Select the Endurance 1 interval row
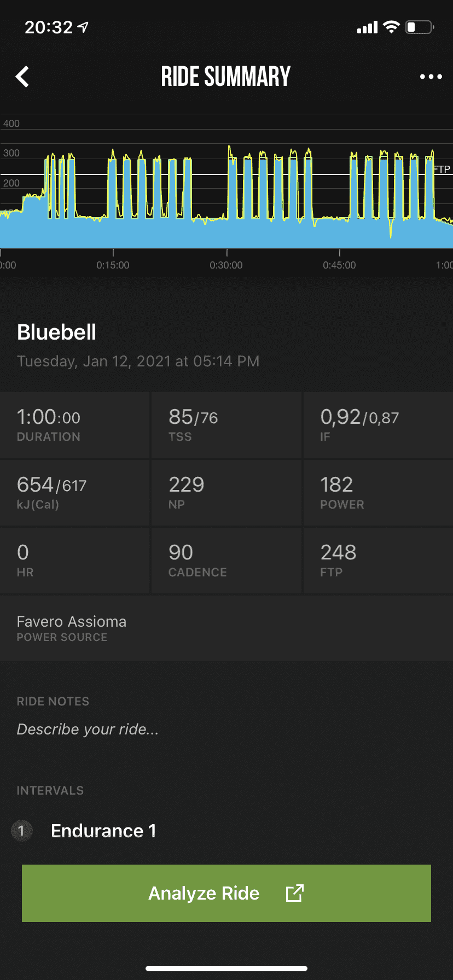The width and height of the screenshot is (453, 980). coord(103,831)
